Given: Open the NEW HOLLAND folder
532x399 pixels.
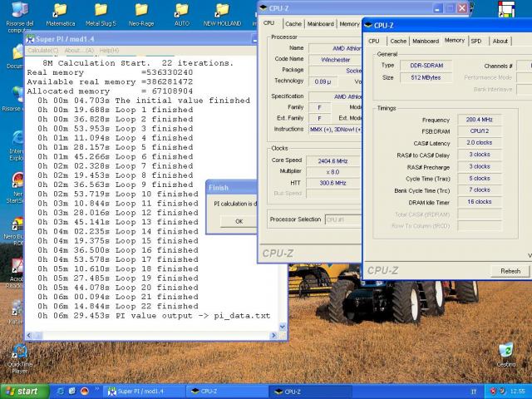Looking at the screenshot, I should 222,15.
